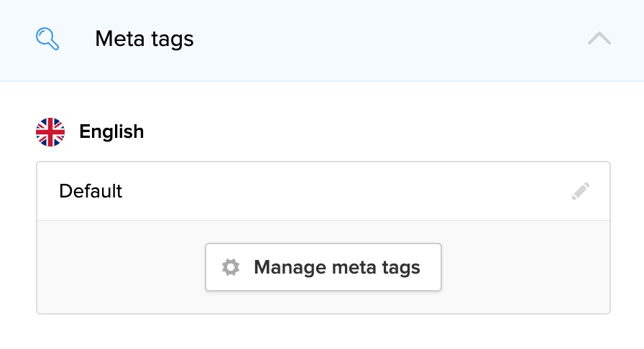Viewport: 644px width, 349px height.
Task: Click the British flag next to English
Action: [x=50, y=132]
